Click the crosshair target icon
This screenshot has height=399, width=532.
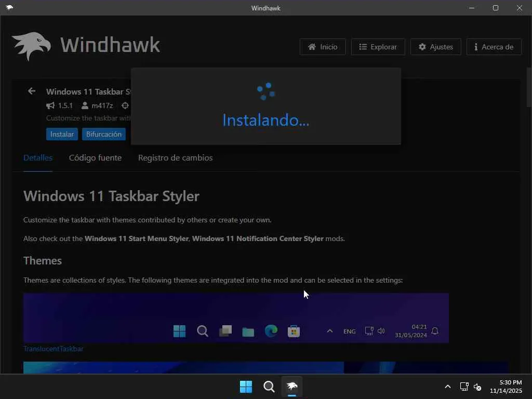point(125,105)
